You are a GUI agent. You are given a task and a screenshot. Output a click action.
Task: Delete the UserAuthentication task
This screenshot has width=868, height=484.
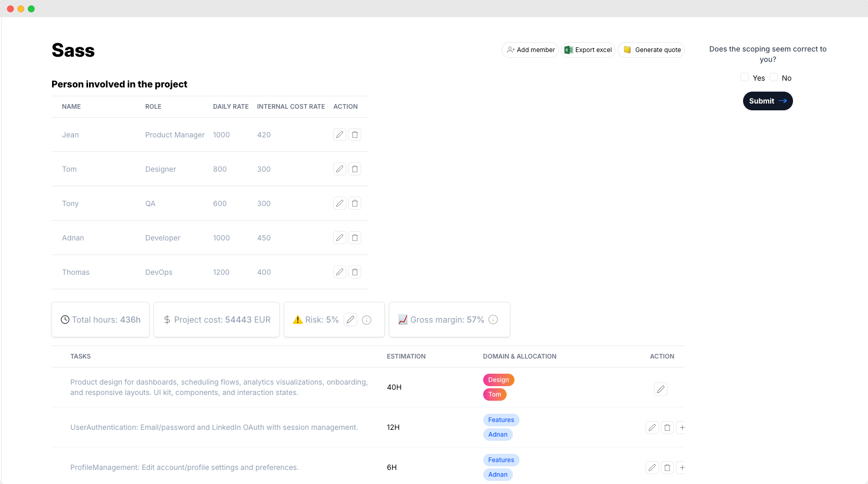click(667, 428)
